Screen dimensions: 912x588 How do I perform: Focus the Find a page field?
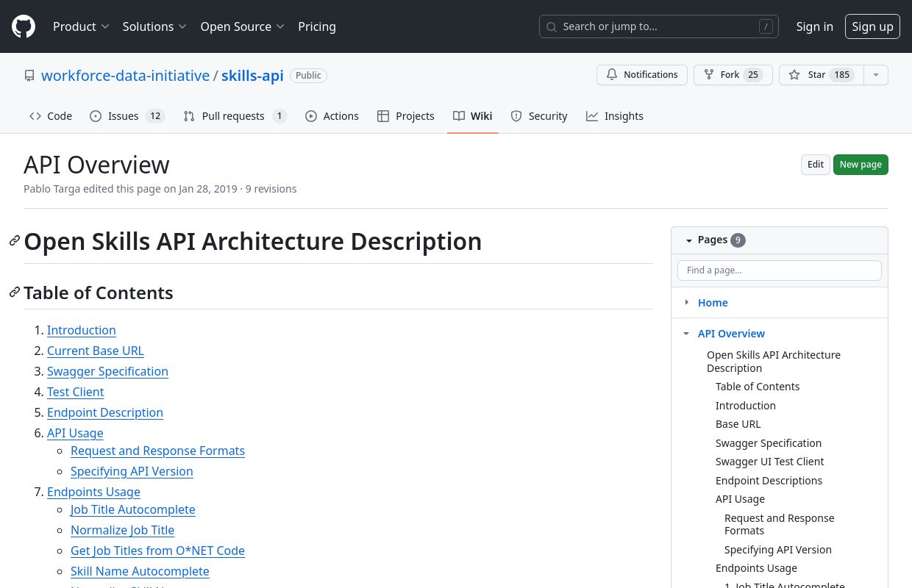coord(780,270)
